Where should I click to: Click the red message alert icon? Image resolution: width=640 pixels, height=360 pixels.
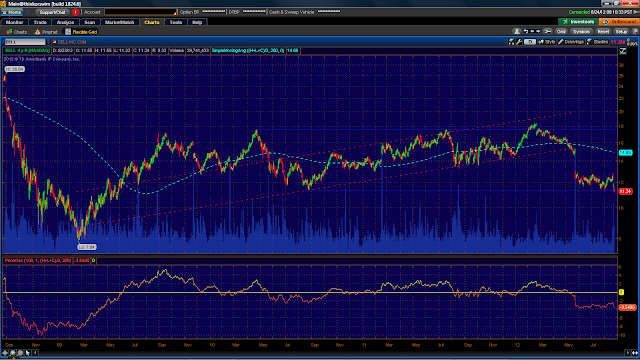click(x=75, y=12)
